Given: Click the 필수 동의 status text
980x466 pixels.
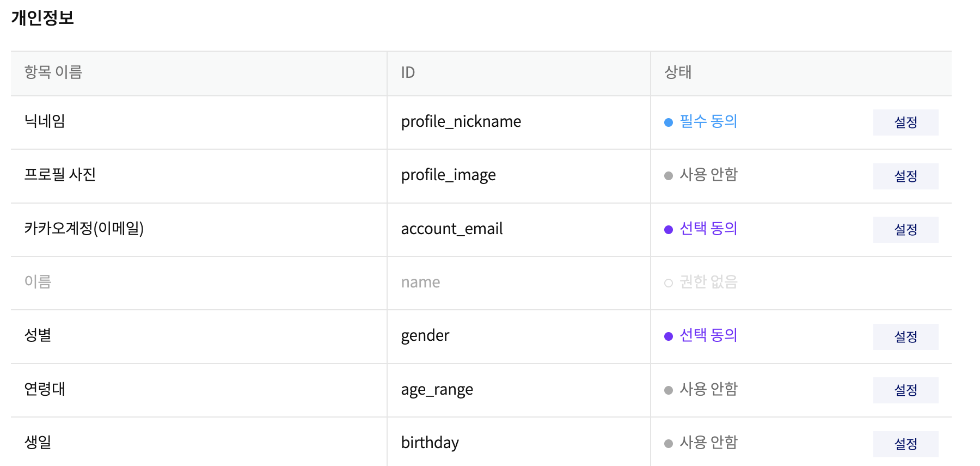Looking at the screenshot, I should coord(708,121).
